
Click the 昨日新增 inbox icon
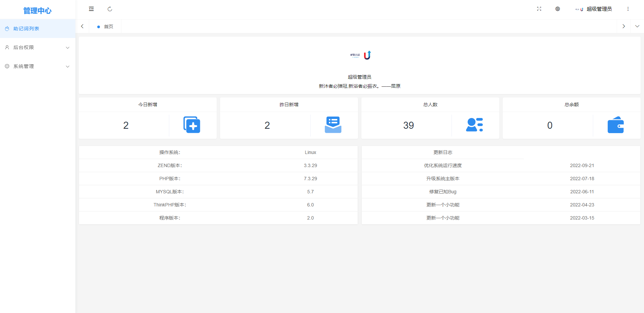333,125
